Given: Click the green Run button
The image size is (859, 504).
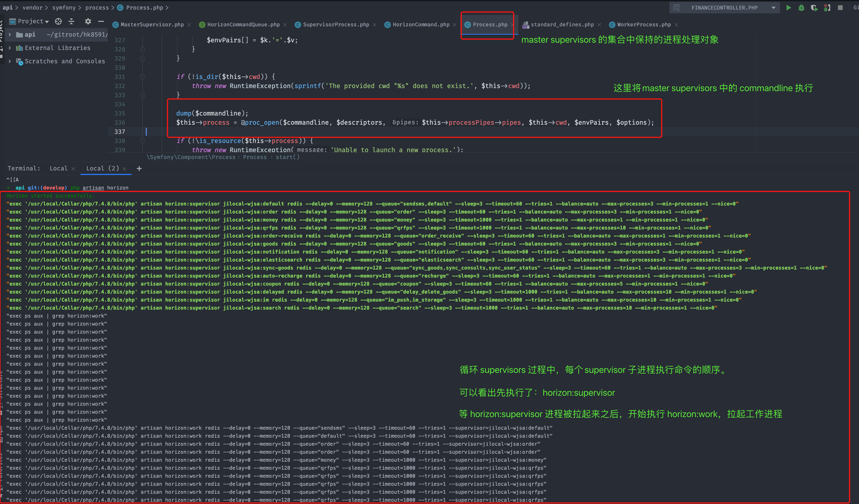Looking at the screenshot, I should (x=789, y=7).
